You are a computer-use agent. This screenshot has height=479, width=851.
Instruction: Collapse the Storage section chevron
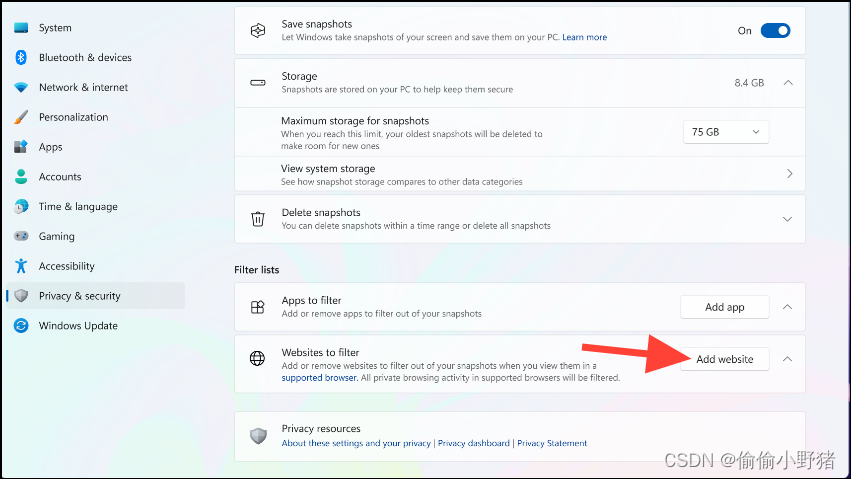click(x=788, y=82)
